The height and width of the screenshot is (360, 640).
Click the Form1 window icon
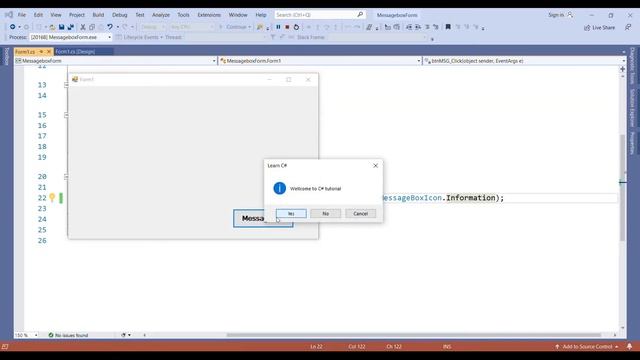point(75,79)
